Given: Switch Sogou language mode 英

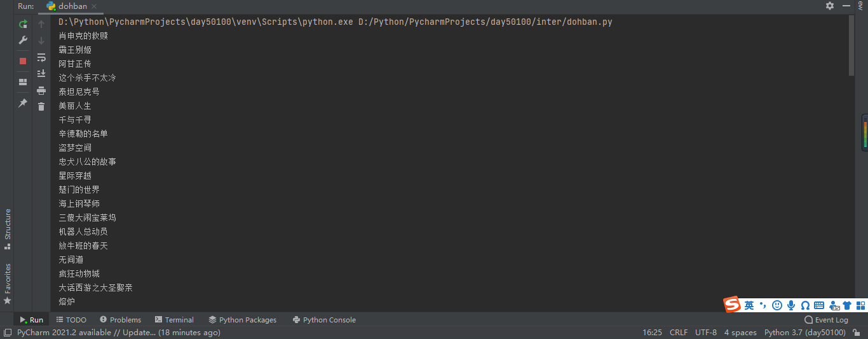Looking at the screenshot, I should (x=749, y=305).
